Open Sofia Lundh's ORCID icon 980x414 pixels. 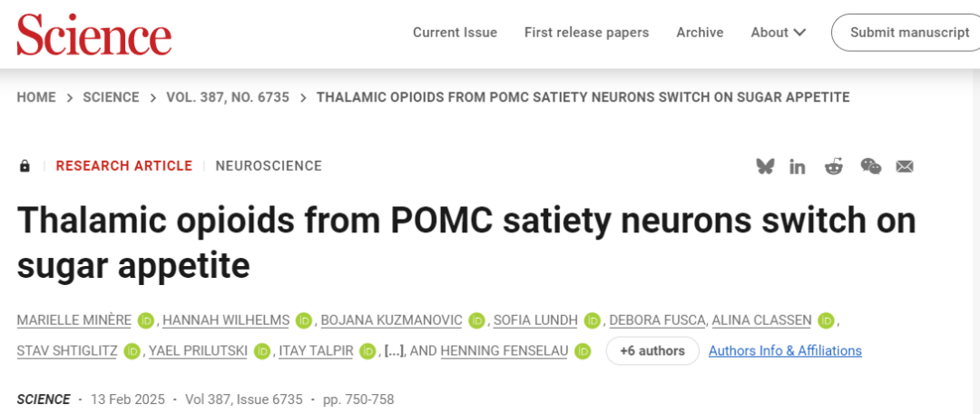593,320
